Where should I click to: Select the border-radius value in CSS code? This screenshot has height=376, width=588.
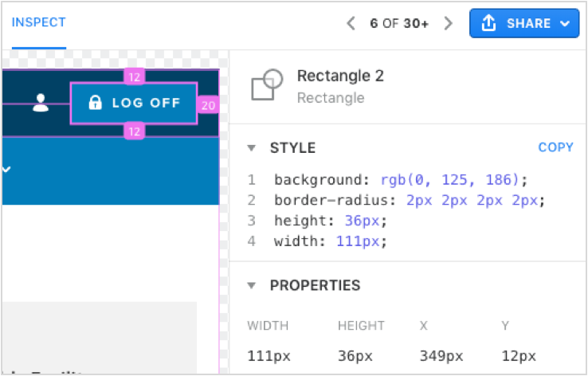[x=474, y=200]
